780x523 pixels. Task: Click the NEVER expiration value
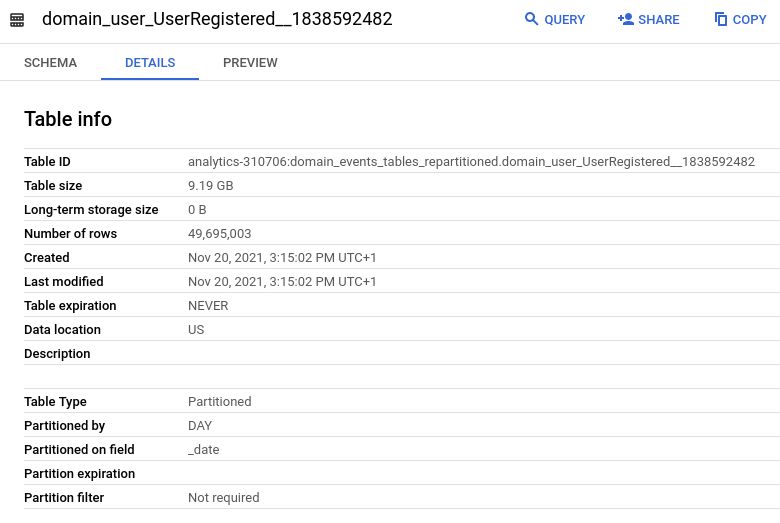pyautogui.click(x=208, y=306)
